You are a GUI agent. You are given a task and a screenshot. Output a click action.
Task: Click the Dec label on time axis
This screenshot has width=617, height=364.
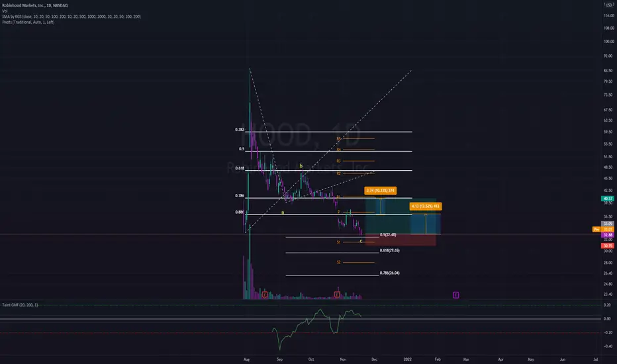(374, 359)
